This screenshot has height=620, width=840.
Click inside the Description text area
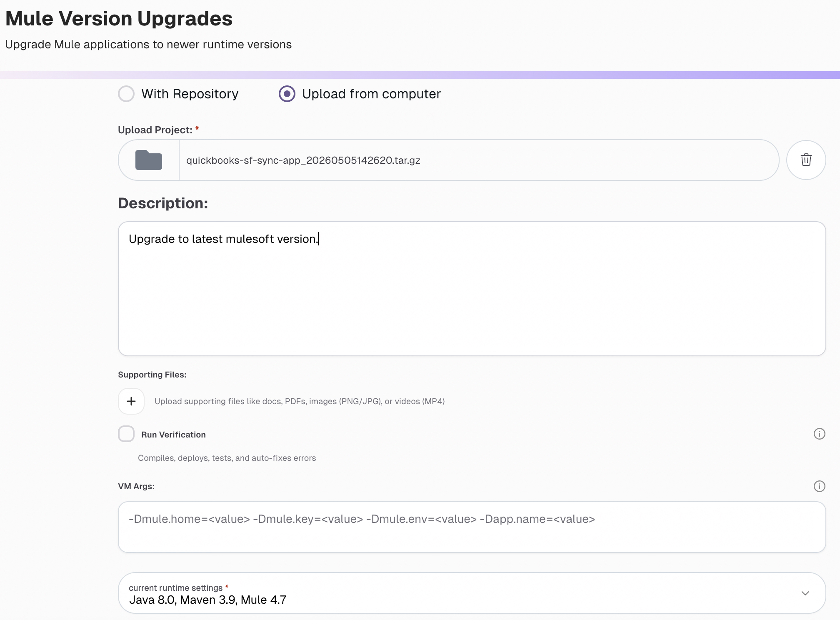472,288
